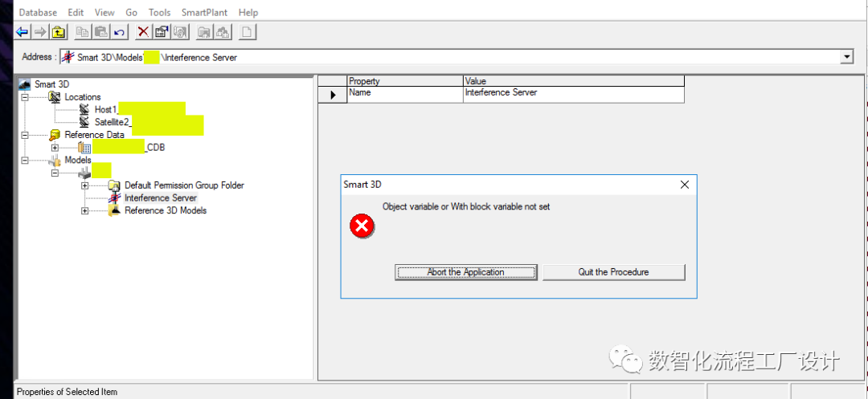Expand Reference 3D Models node
The image size is (868, 399).
pos(84,210)
